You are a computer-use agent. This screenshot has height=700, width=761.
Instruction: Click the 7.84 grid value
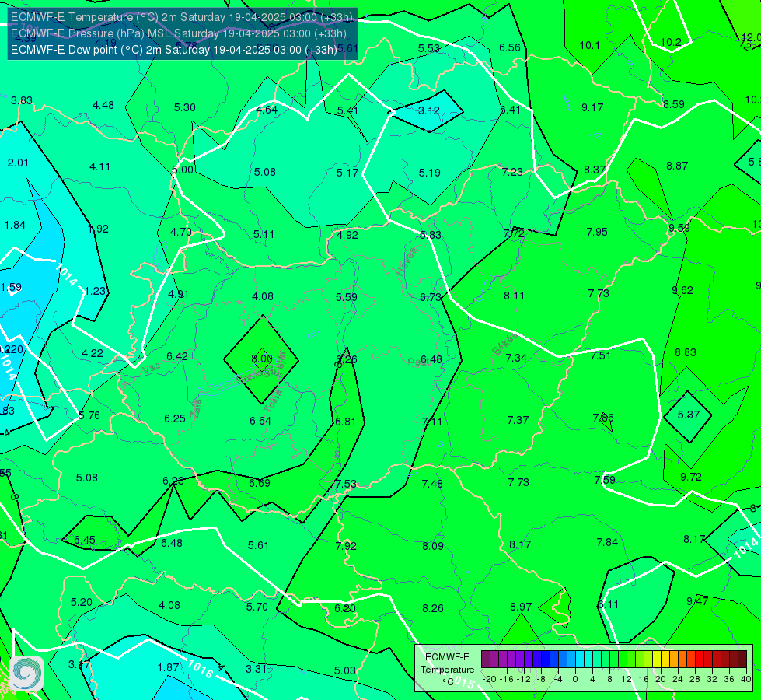(607, 543)
